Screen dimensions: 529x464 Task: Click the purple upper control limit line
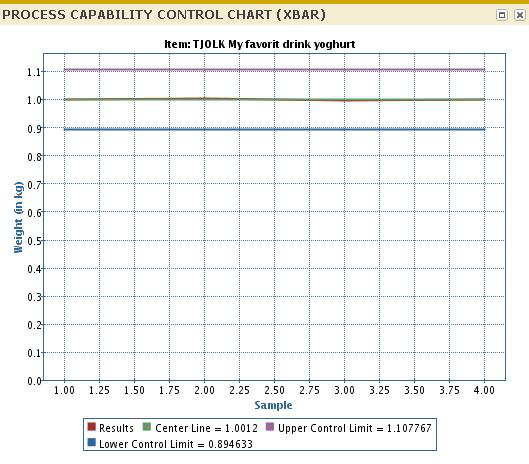(x=275, y=70)
